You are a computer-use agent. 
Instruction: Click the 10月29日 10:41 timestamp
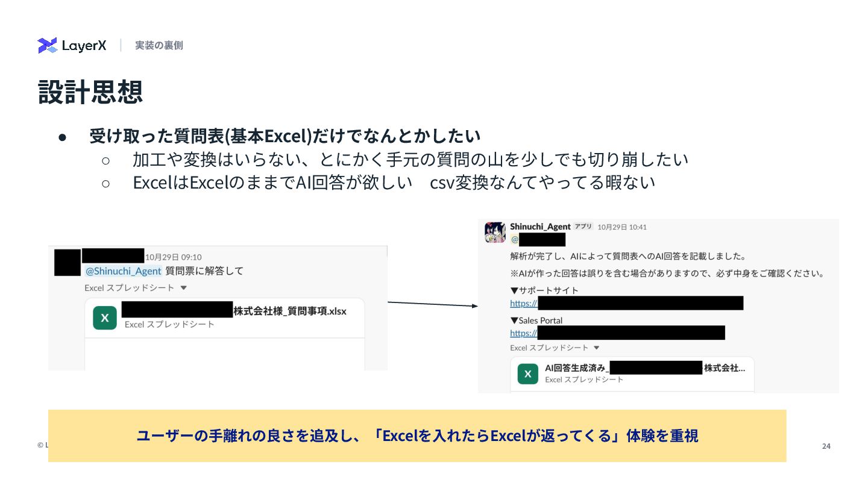[x=622, y=227]
